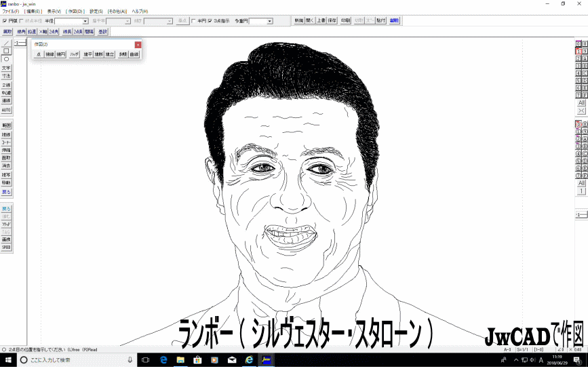Toggle square layer group button 5

point(579,81)
